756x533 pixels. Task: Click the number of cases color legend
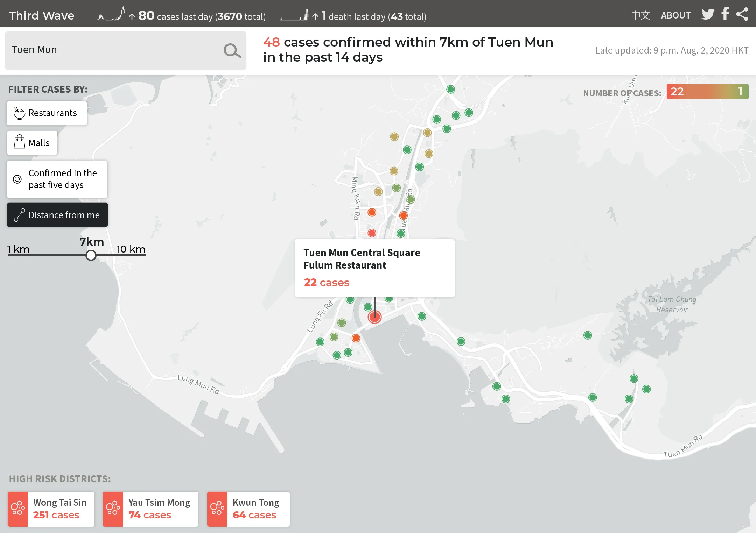[707, 92]
